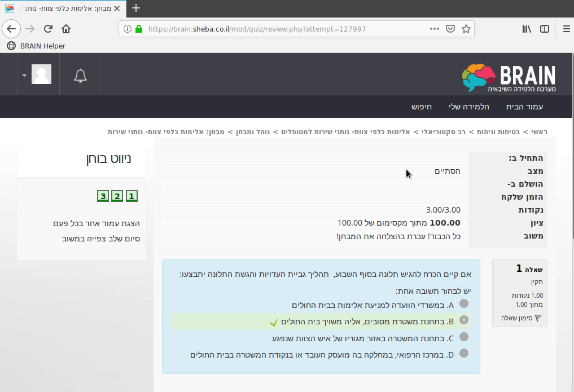Open the Firefox library icon
The width and height of the screenshot is (574, 392).
click(526, 29)
